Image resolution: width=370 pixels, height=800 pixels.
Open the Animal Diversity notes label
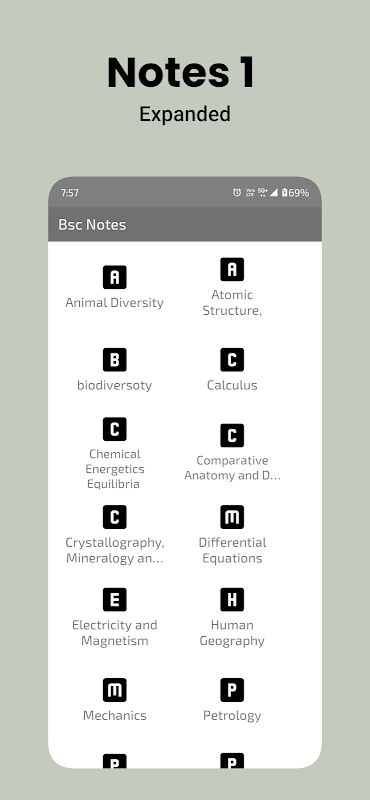click(x=114, y=303)
